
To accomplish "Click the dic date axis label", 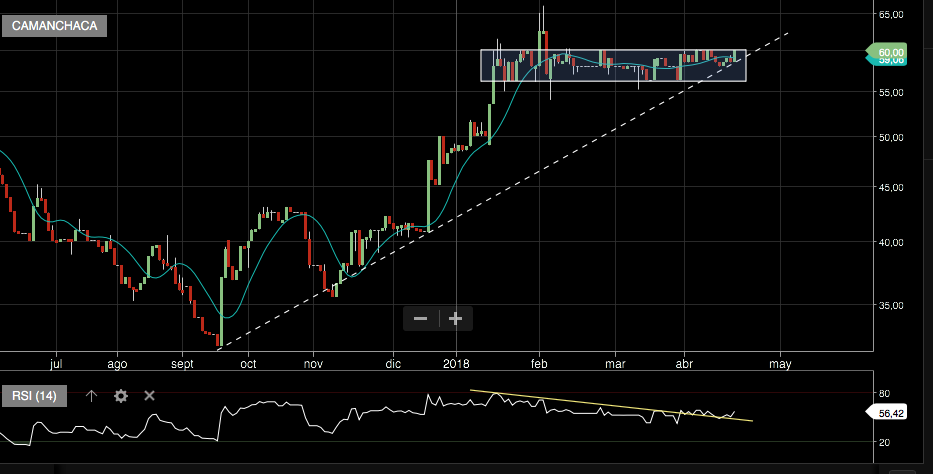I will point(393,363).
